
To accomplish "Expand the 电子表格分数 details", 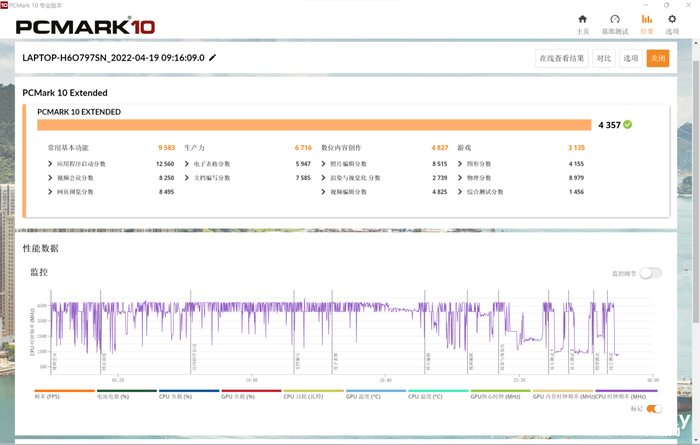I will click(x=187, y=164).
